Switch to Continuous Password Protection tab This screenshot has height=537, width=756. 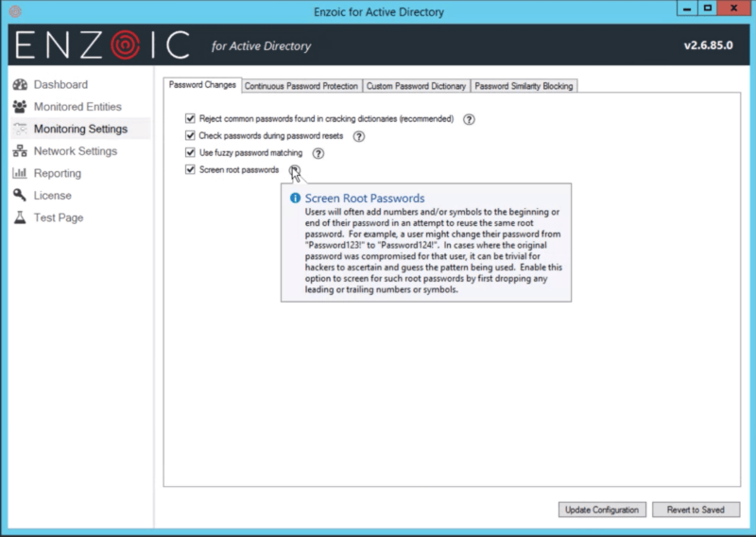(x=301, y=86)
